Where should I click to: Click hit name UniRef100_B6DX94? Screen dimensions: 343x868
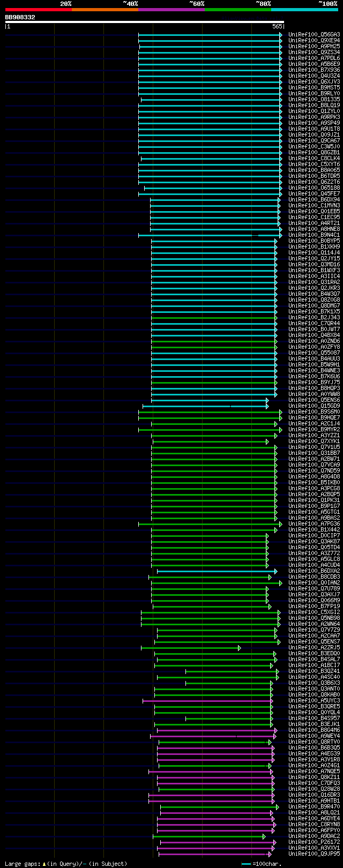pos(314,199)
